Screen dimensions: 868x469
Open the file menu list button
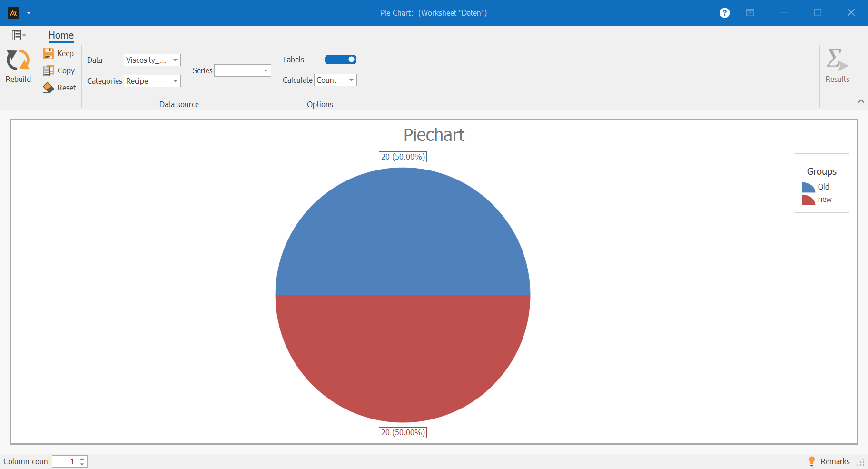19,35
